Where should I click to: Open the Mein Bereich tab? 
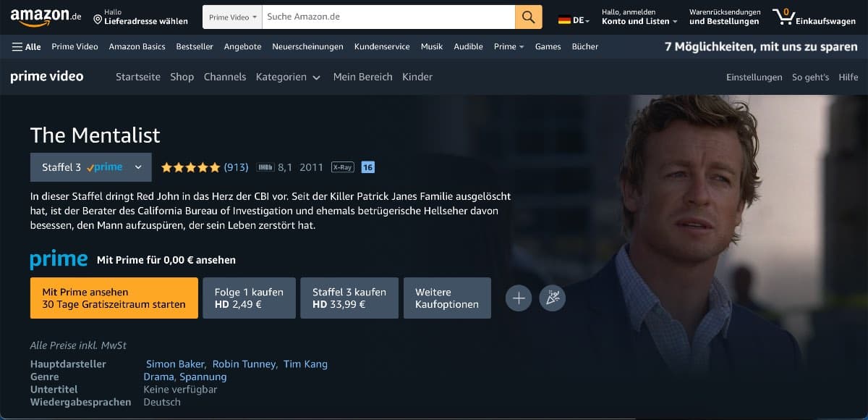(x=363, y=77)
